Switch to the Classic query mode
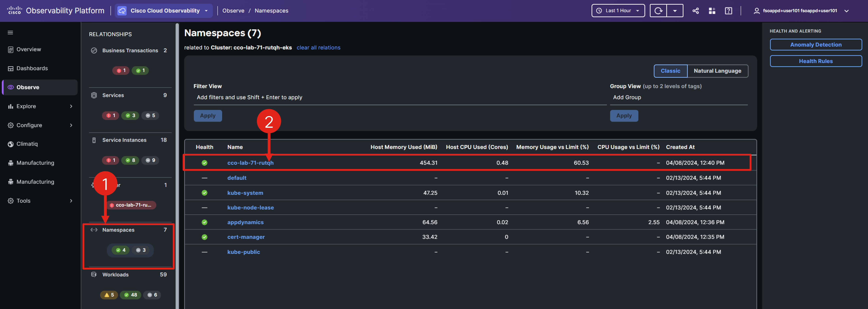 [670, 71]
